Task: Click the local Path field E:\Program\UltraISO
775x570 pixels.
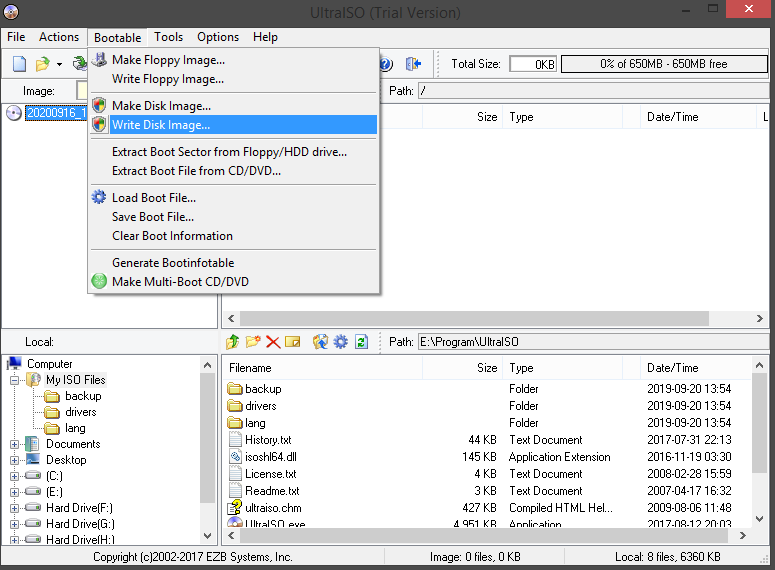Action: 594,342
